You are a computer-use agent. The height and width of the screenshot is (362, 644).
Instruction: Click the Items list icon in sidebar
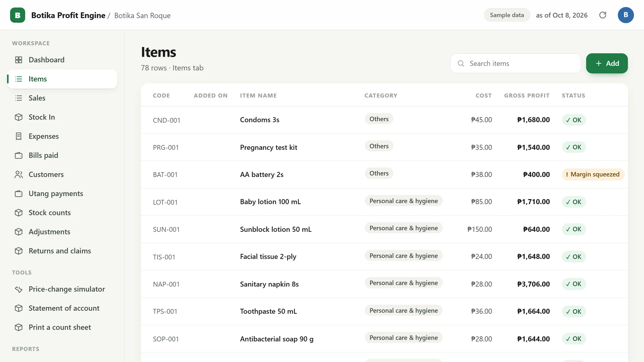(x=19, y=79)
